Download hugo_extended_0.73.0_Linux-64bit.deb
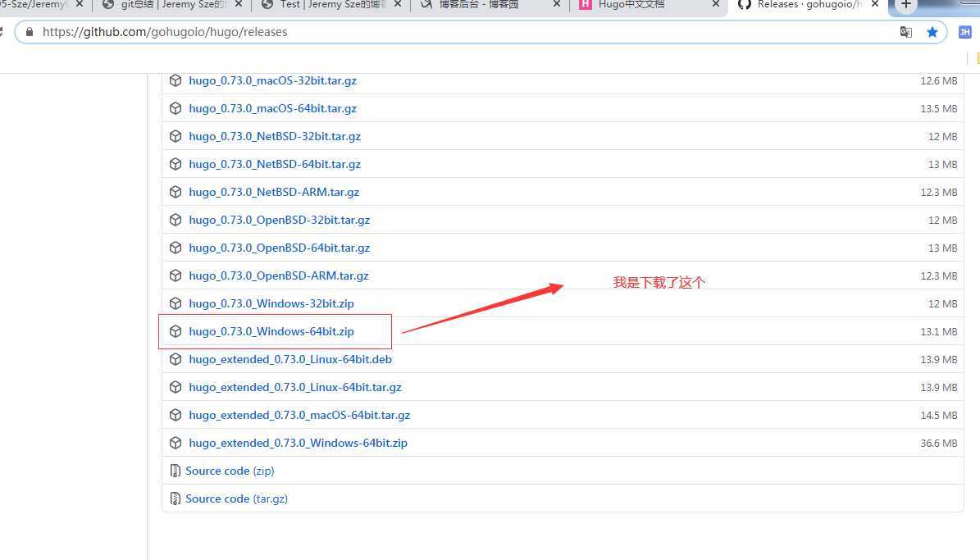The width and height of the screenshot is (980, 560). click(290, 359)
